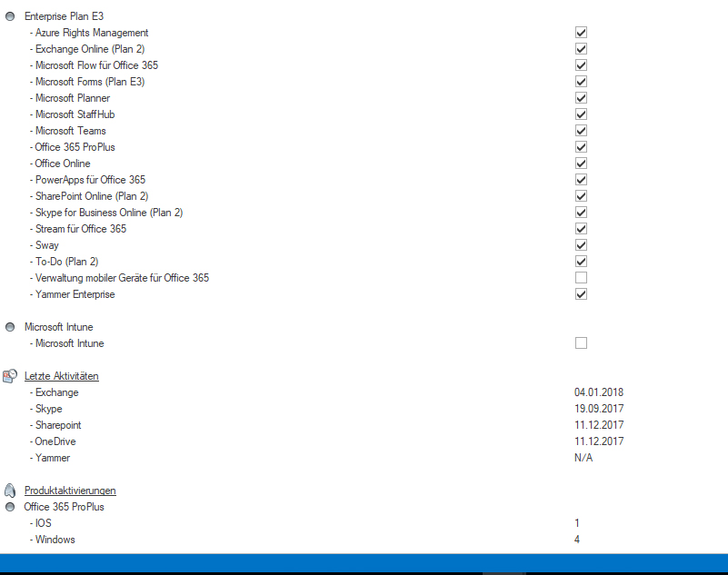
Task: Select the Skype date 19.09.2017
Action: [599, 409]
